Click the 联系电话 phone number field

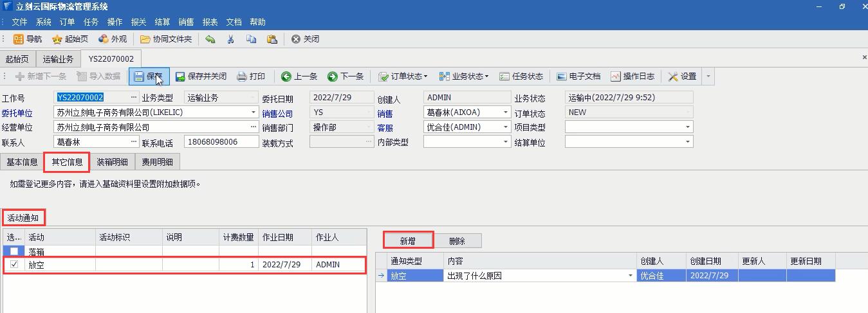221,142
